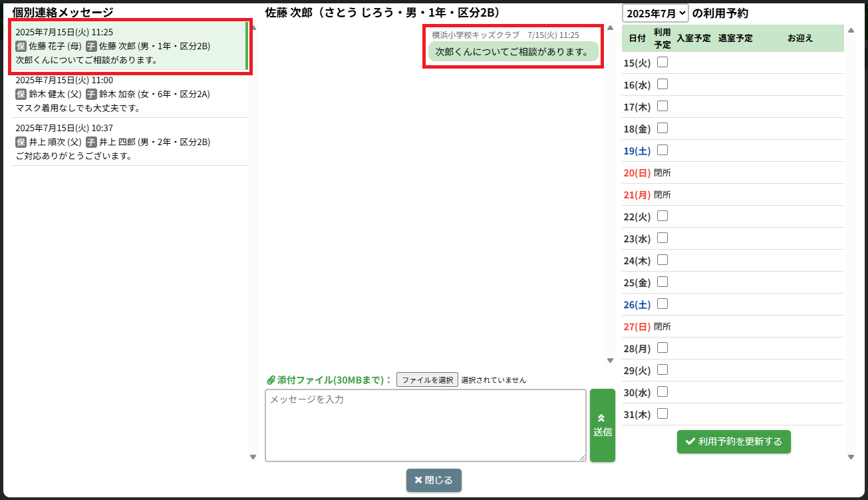Tick the 19(土) reservation checkbox
Image resolution: width=868 pixels, height=500 pixels.
pyautogui.click(x=662, y=150)
